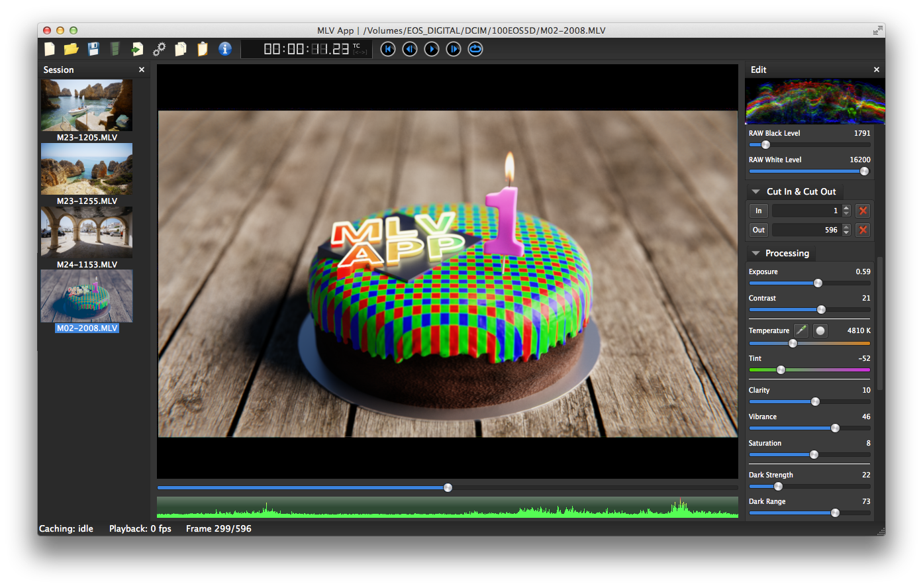Adjust the Saturation slider

pyautogui.click(x=810, y=455)
